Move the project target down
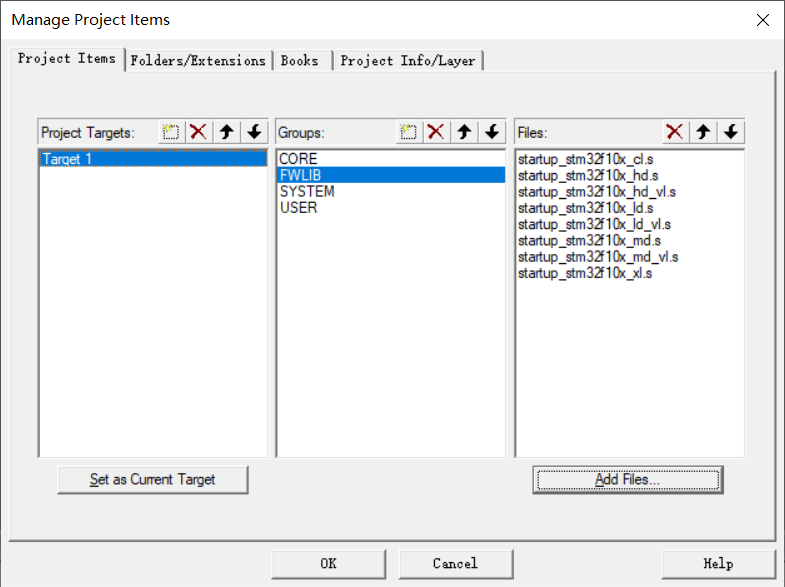Screen dimensions: 785x587 coord(254,132)
